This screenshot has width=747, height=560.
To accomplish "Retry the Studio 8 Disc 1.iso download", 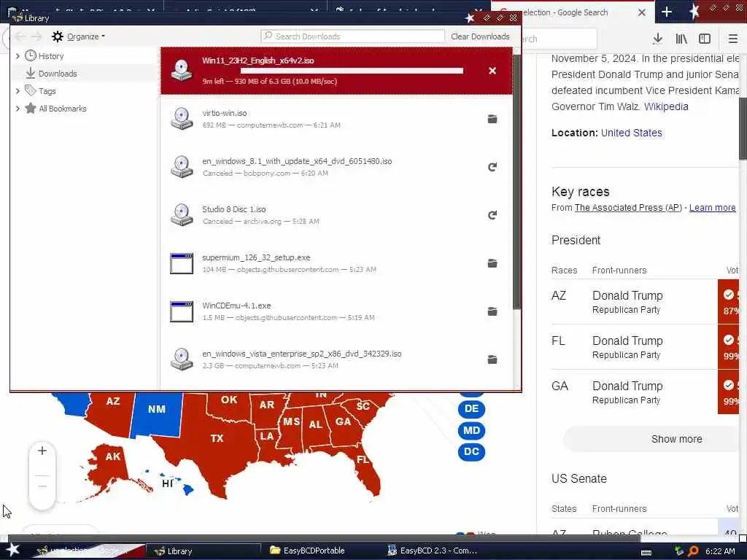I will tap(492, 215).
